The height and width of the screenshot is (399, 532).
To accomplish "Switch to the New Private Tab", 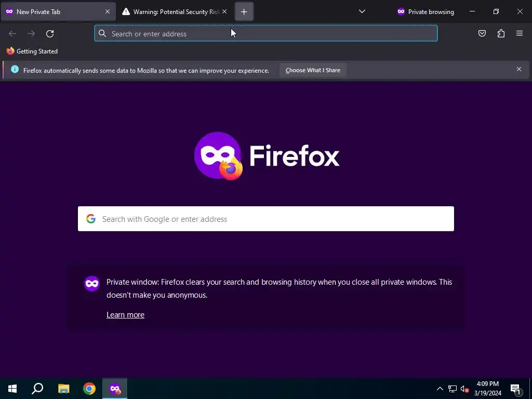I will coord(58,11).
